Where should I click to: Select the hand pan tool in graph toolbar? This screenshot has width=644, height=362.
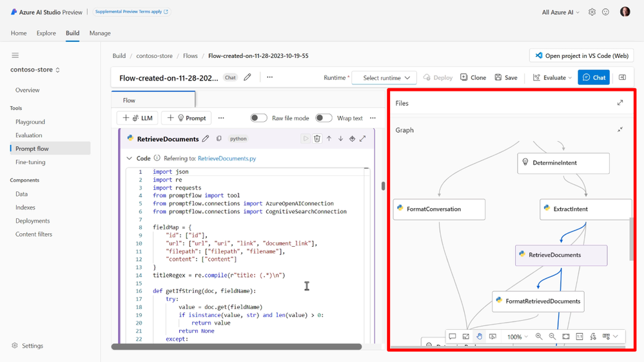pos(479,336)
